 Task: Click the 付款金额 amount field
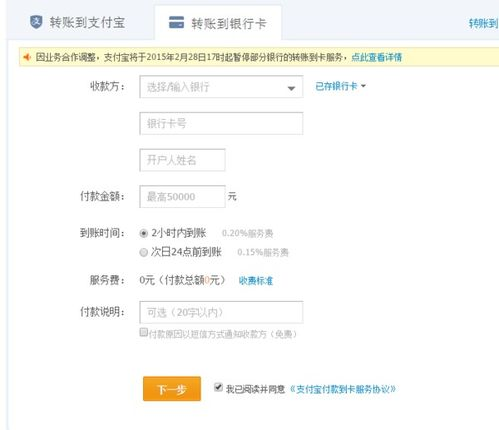tap(182, 197)
